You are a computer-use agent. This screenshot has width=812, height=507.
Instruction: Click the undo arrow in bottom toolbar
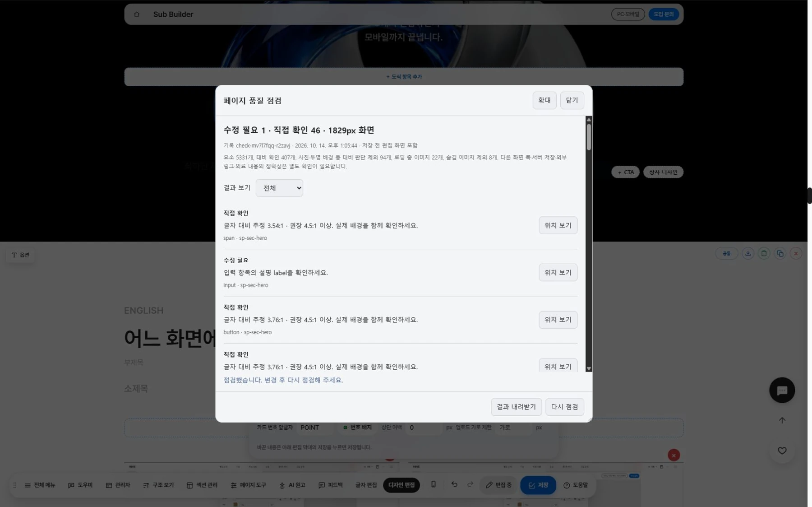coord(454,484)
